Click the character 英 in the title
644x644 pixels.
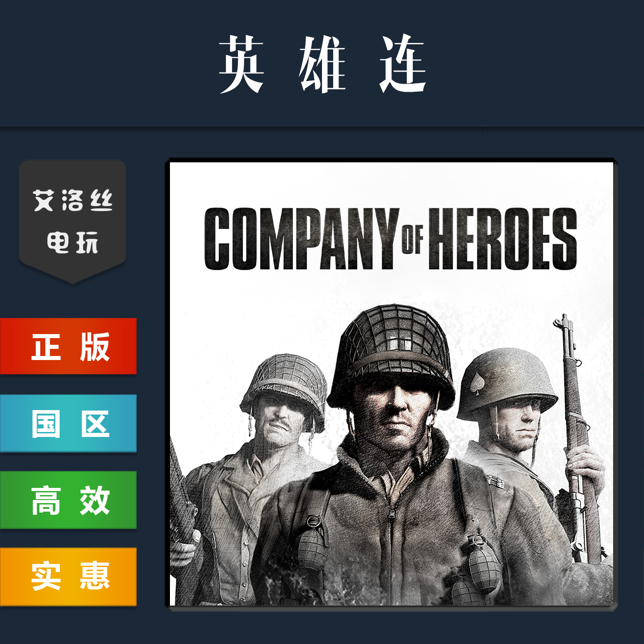(241, 64)
